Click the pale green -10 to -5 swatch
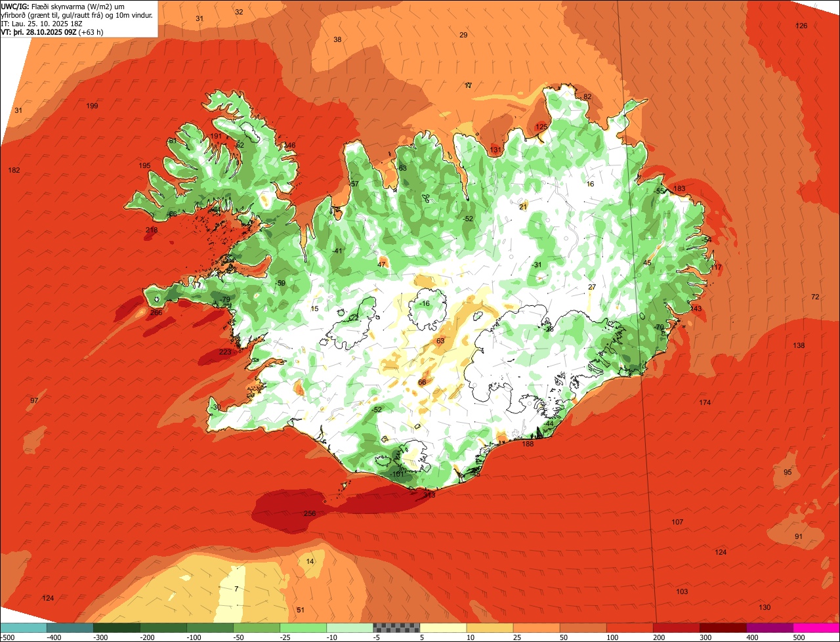Viewport: 840px width, 642px height. pyautogui.click(x=350, y=628)
